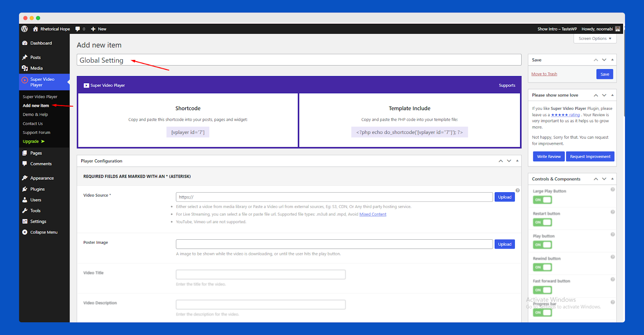This screenshot has width=644, height=335.
Task: Click the Media icon in sidebar
Action: (x=25, y=68)
